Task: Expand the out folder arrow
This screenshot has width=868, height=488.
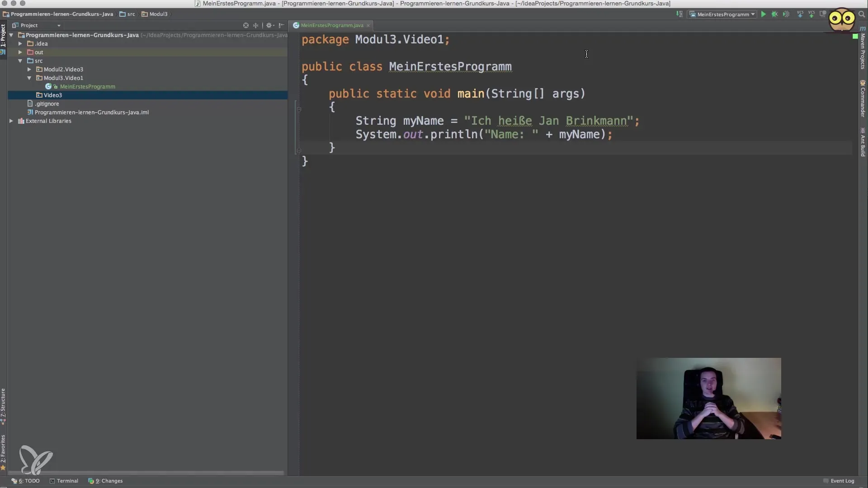Action: point(20,52)
